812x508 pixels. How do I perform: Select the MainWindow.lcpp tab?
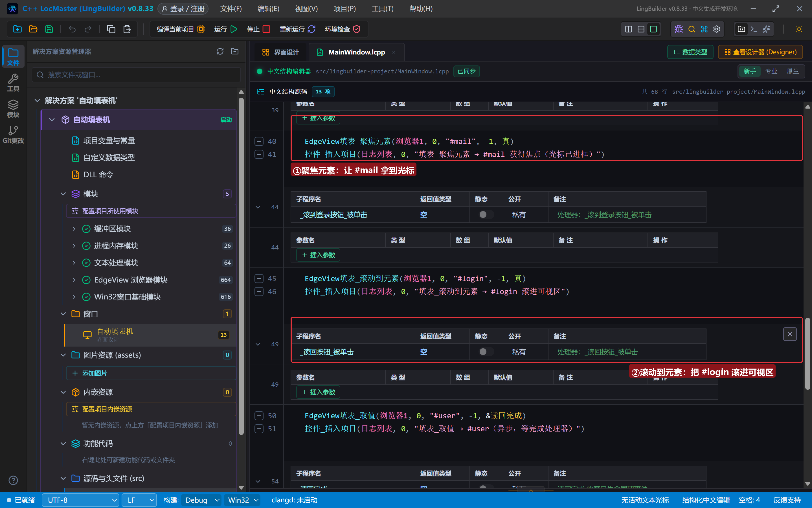[356, 52]
